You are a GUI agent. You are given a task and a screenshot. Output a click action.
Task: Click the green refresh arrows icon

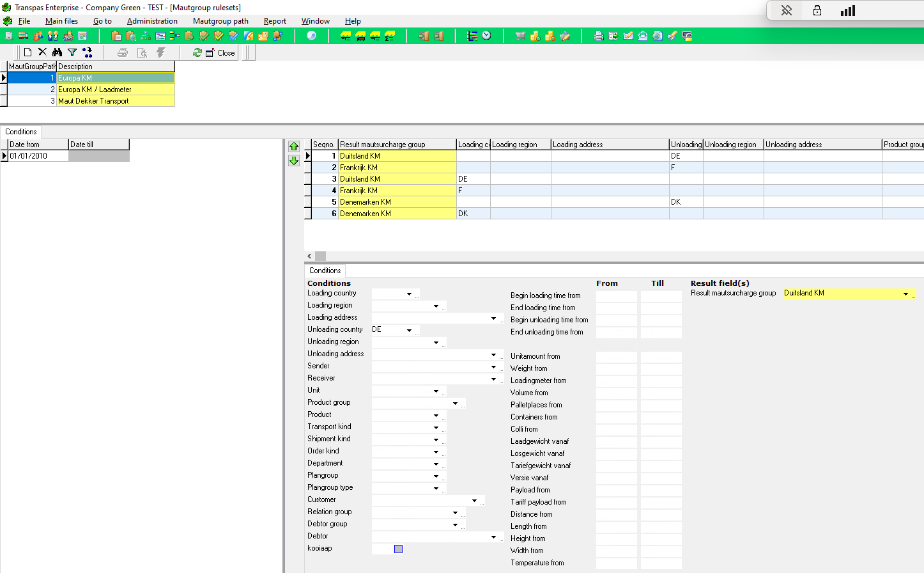coord(197,52)
